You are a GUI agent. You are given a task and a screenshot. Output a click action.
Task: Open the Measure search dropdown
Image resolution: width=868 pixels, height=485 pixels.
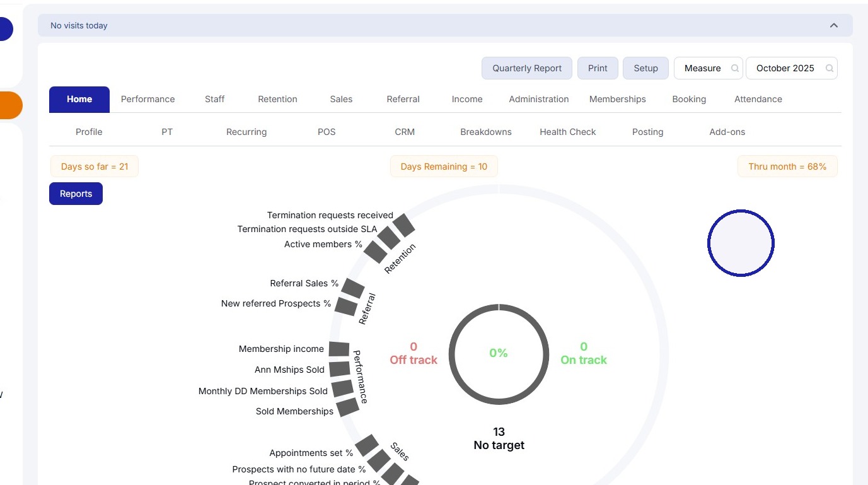coord(708,68)
